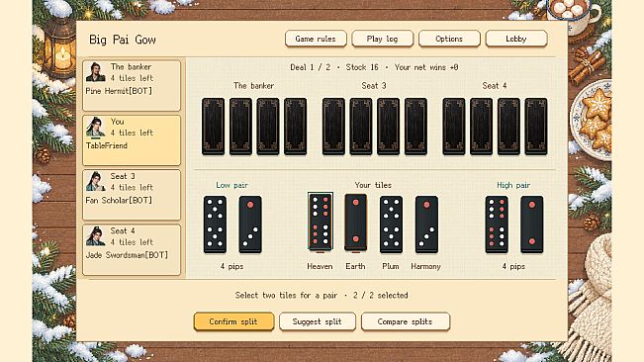
Task: Click the High pair label
Action: tap(513, 185)
